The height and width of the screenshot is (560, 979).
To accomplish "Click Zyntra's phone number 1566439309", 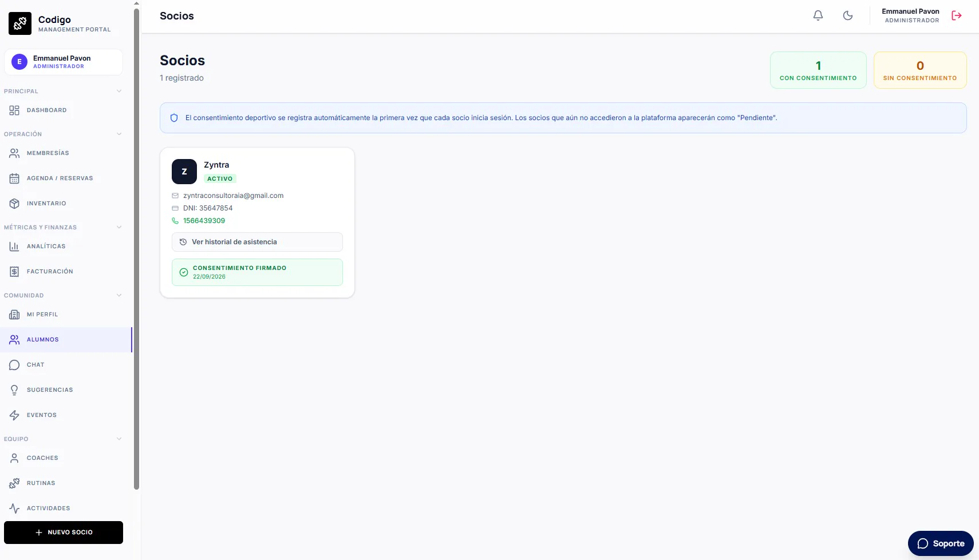I will point(204,221).
